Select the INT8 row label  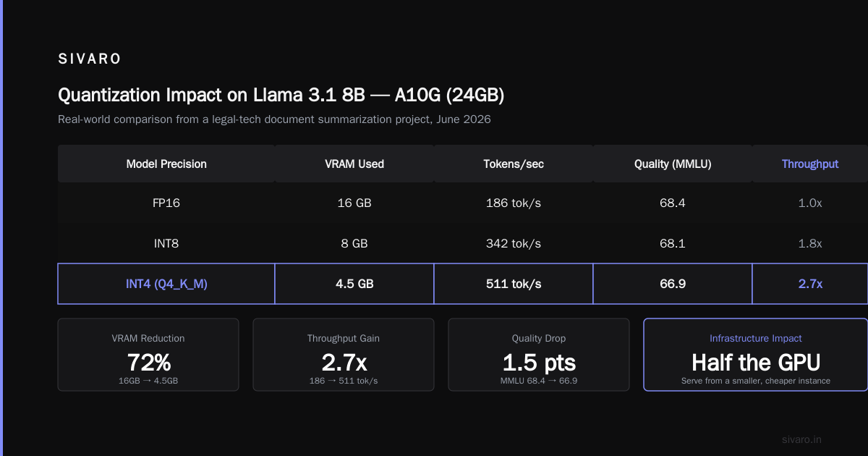point(166,243)
